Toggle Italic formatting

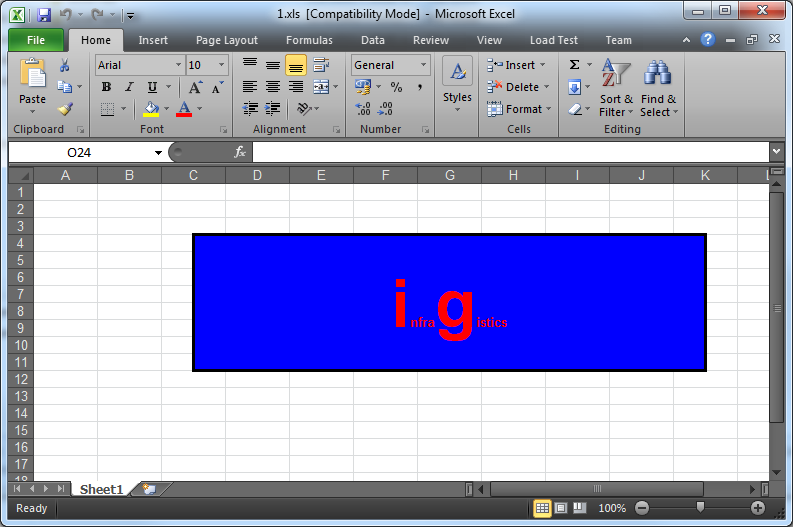point(129,87)
